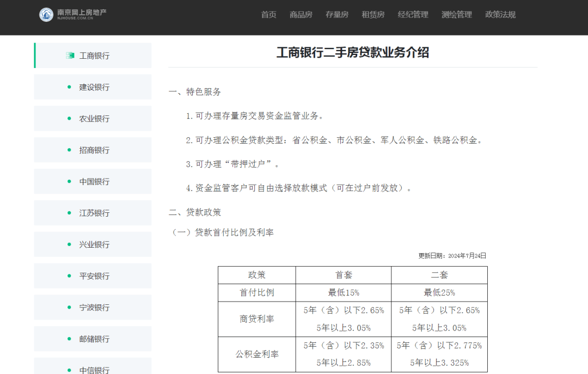Open the 商品房 menu item
Viewport: 588px width, 374px height.
[x=301, y=15]
